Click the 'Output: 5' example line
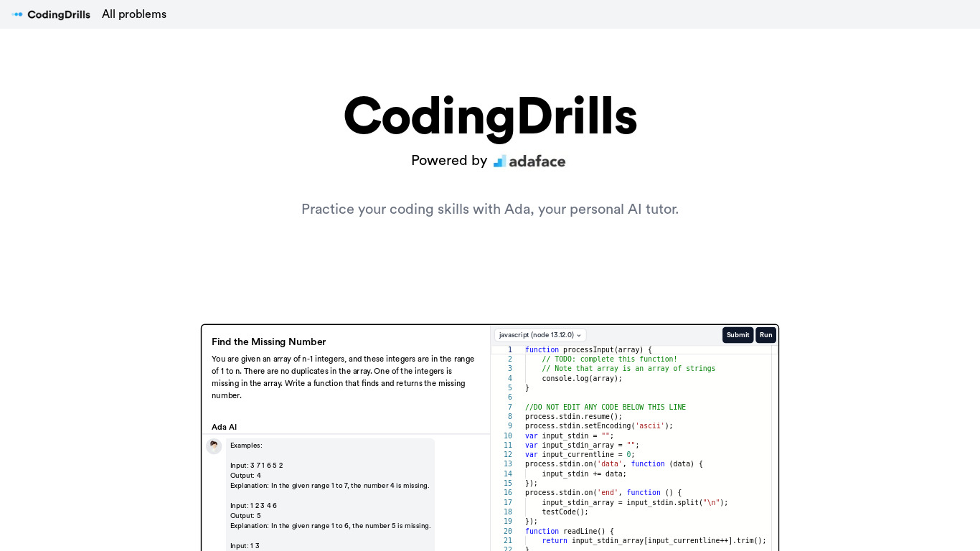The image size is (980, 551). click(245, 516)
